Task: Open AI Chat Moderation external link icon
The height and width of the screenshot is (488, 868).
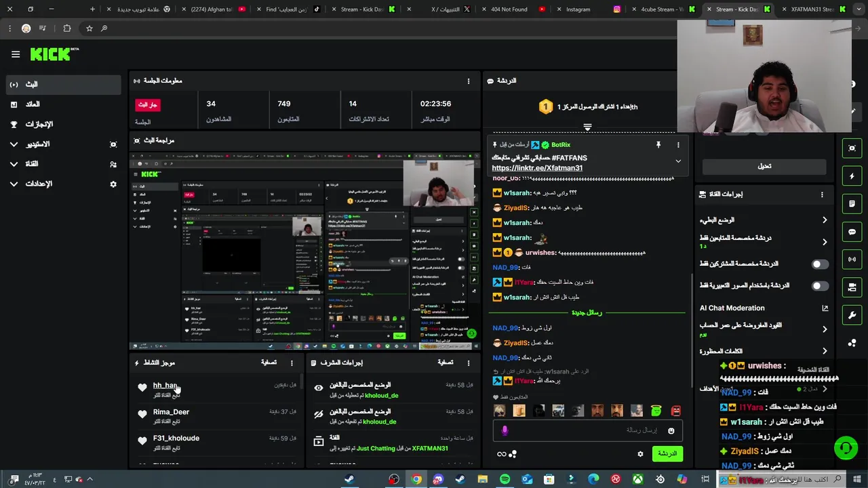Action: [825, 308]
